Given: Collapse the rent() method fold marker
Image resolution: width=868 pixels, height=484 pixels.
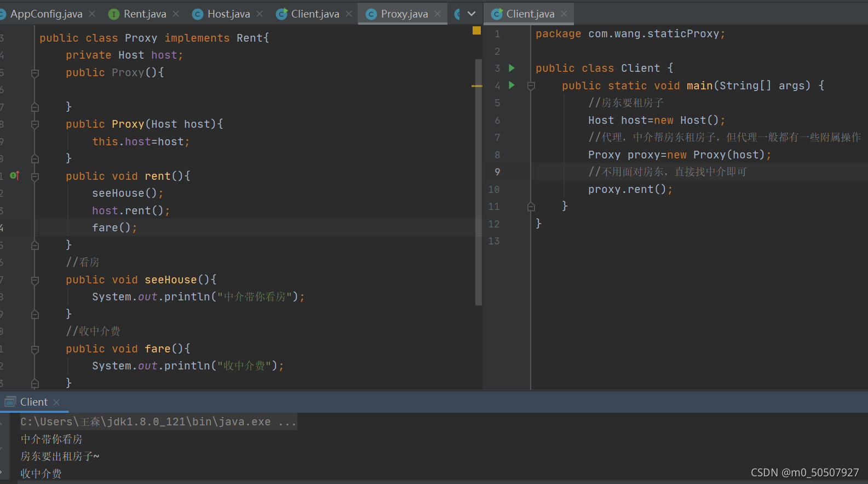Looking at the screenshot, I should point(35,176).
